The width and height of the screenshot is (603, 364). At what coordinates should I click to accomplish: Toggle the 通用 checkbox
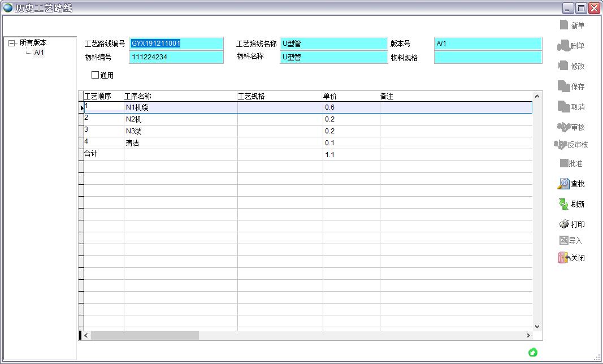tap(95, 75)
